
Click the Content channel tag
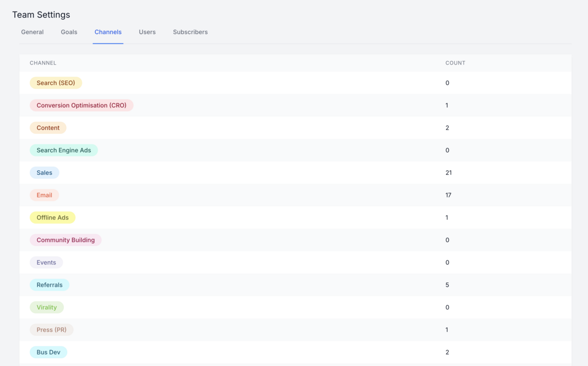click(48, 128)
